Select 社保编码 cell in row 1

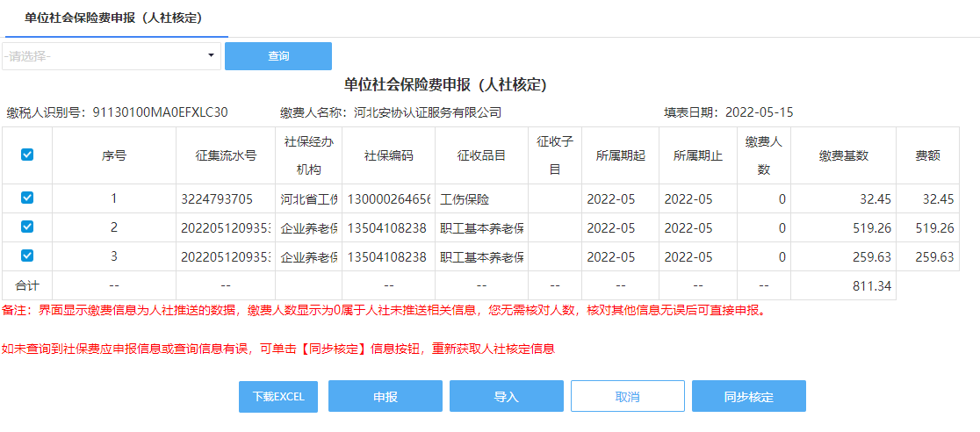click(388, 199)
